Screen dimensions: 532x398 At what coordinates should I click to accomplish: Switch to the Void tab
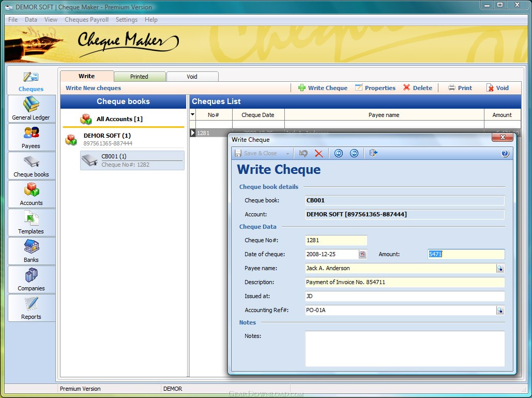point(192,77)
